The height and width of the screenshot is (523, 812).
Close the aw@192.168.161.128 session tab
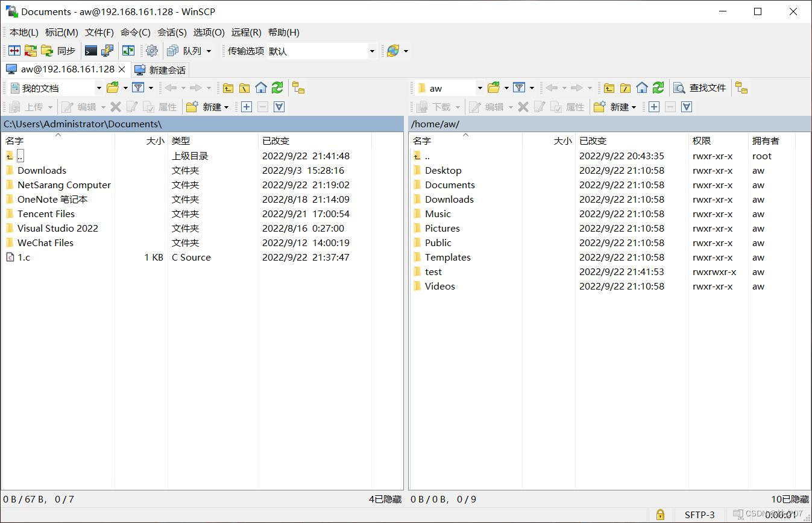pyautogui.click(x=122, y=69)
